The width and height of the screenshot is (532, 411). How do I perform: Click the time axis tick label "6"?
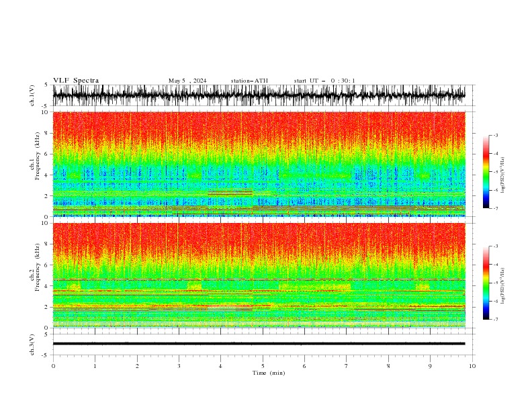pyautogui.click(x=304, y=366)
